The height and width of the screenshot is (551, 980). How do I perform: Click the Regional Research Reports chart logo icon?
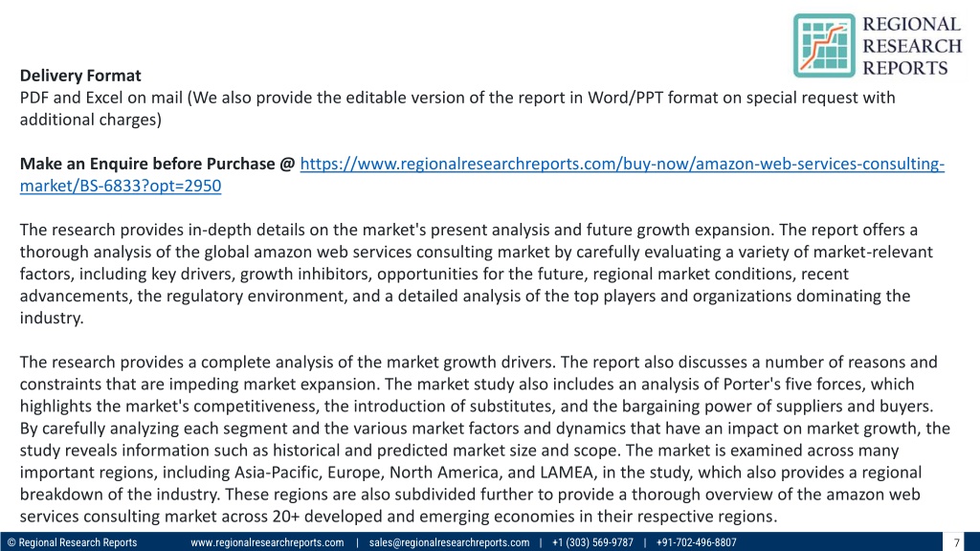824,46
